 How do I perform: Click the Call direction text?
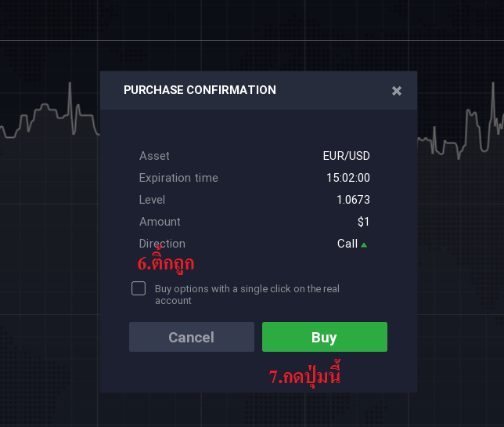(x=347, y=244)
